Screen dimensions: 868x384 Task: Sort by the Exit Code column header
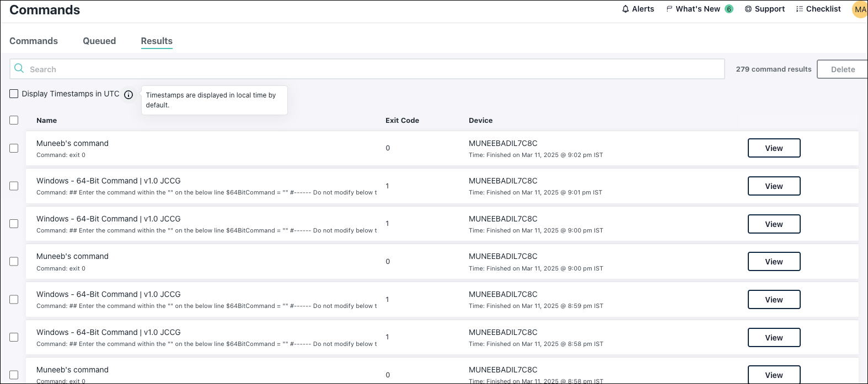tap(402, 120)
